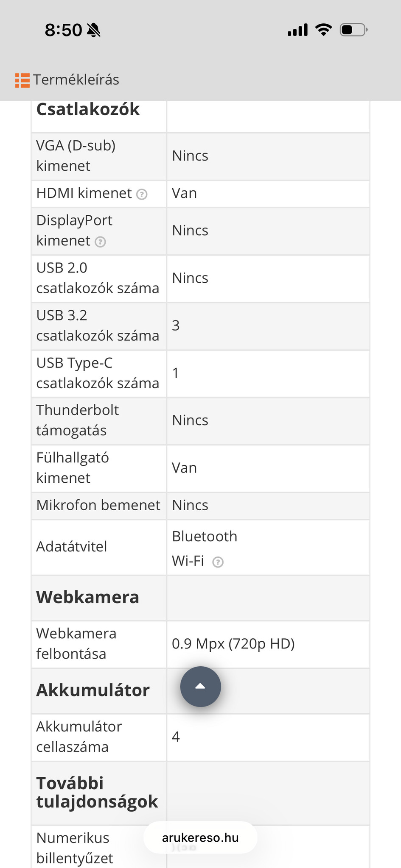Click the help icon beside DisplayPort kimenet
The image size is (401, 868).
[x=100, y=242]
